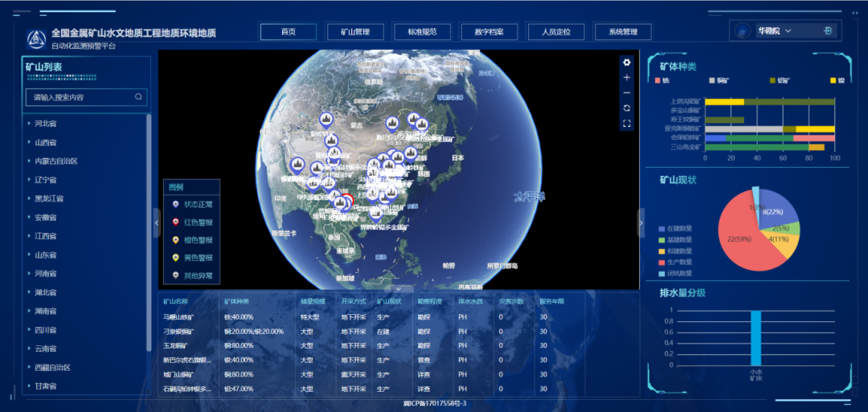This screenshot has width=868, height=412.
Task: Expand the 黑龙江省 tree node
Action: pos(29,198)
